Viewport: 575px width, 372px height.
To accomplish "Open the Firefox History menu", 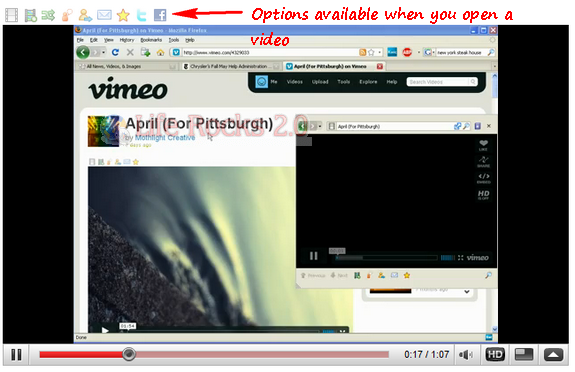I will tap(127, 40).
